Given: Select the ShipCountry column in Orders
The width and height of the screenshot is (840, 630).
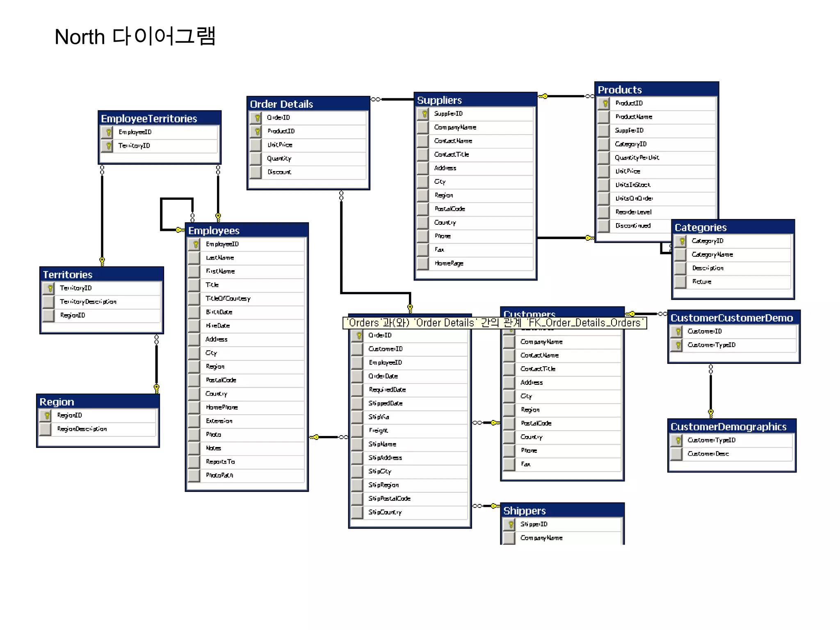Looking at the screenshot, I should coord(385,512).
